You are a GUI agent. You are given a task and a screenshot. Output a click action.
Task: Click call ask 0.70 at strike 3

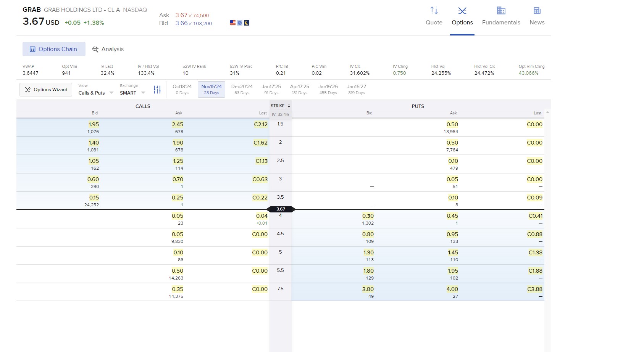point(178,179)
